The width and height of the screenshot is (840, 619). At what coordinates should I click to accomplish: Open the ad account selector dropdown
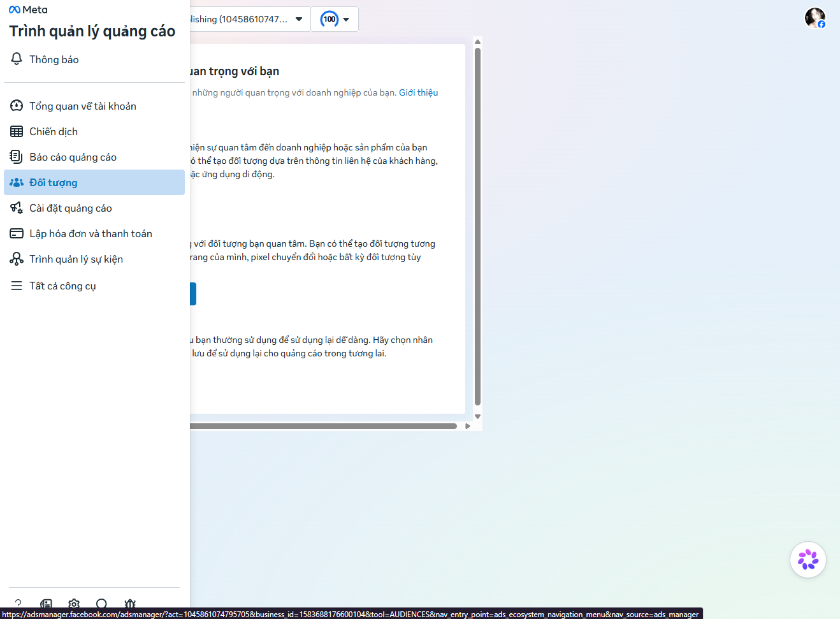(250, 19)
